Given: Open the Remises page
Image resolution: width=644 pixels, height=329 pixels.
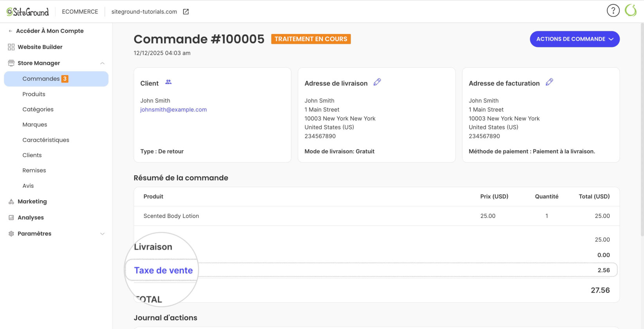Looking at the screenshot, I should coord(34,171).
